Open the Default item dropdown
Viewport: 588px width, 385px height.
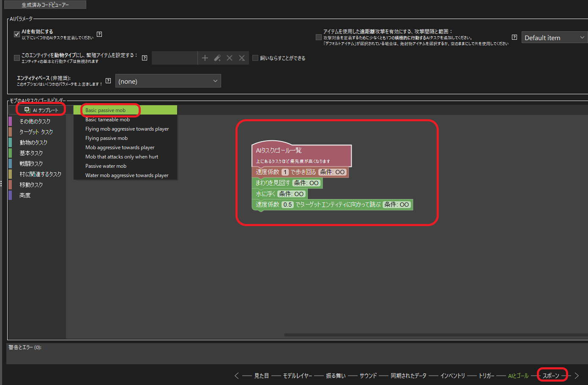(554, 38)
